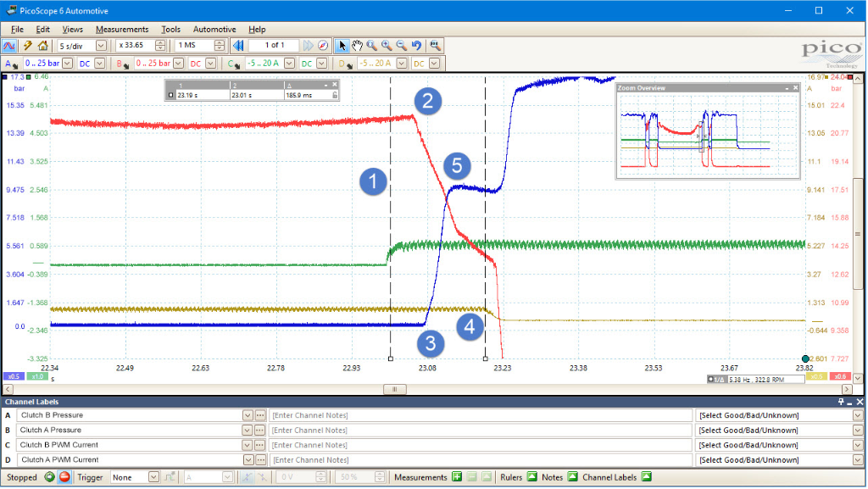Open the Help menu
Image resolution: width=868 pixels, height=489 pixels.
[257, 30]
